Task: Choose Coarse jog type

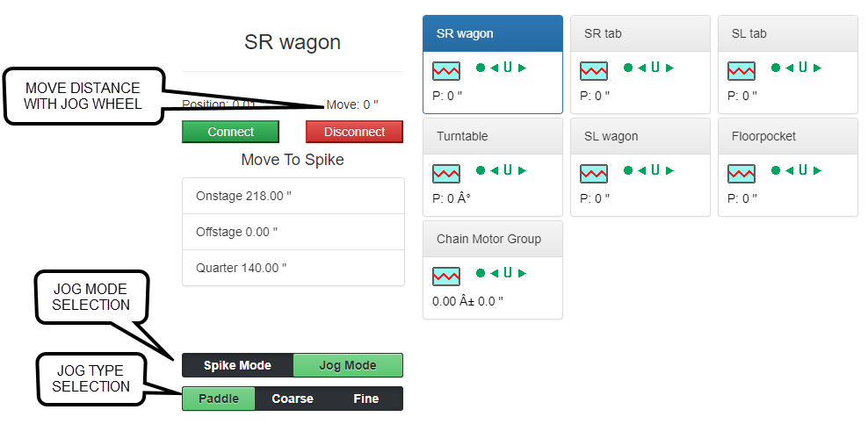Action: point(293,399)
